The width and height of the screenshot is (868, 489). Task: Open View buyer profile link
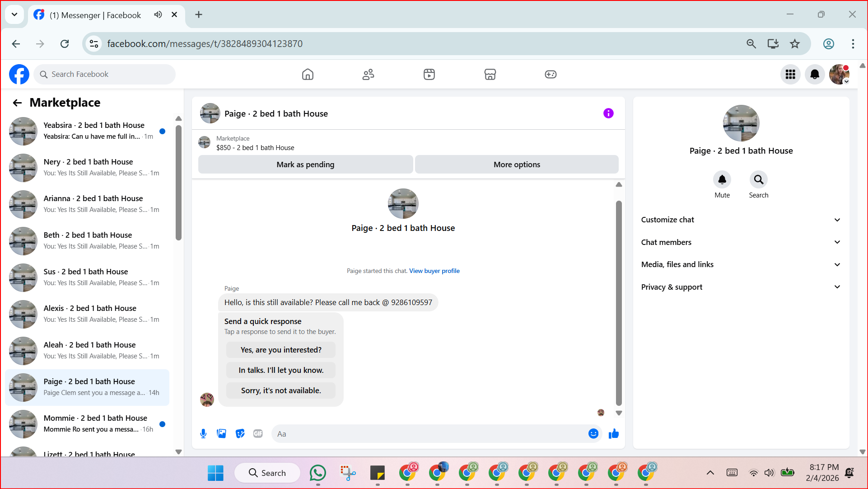434,271
